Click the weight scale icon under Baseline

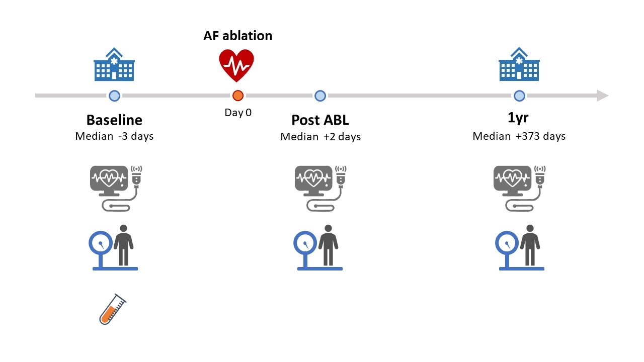114,248
